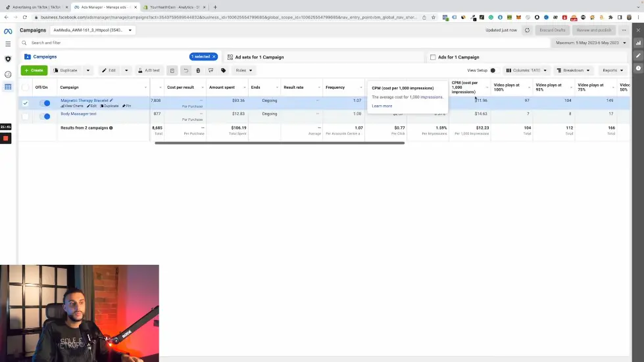Open the tag label icon in toolbar

224,70
